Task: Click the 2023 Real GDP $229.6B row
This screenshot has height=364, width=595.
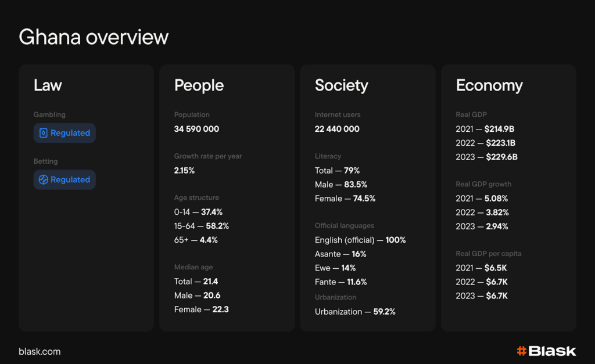Action: 486,157
